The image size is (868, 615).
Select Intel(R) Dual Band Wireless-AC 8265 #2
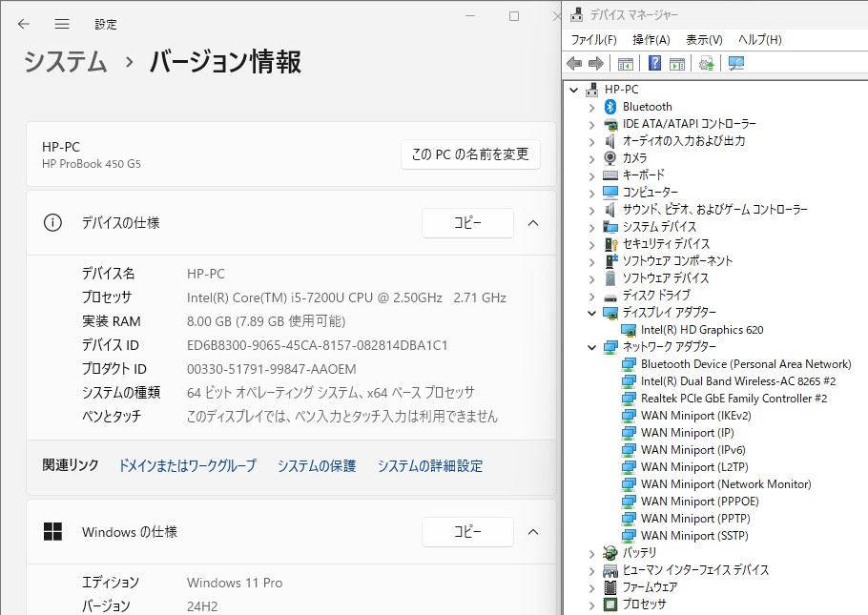[x=738, y=380]
